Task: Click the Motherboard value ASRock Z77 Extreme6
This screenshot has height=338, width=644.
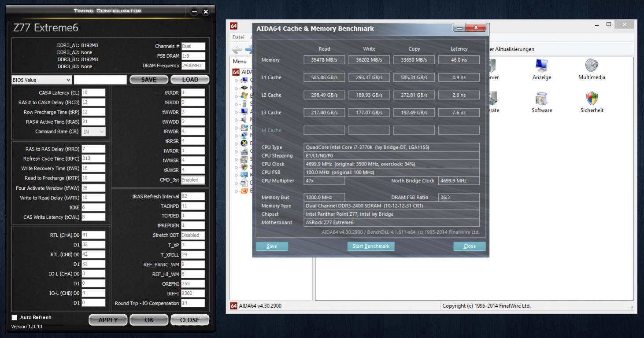Action: 392,223
